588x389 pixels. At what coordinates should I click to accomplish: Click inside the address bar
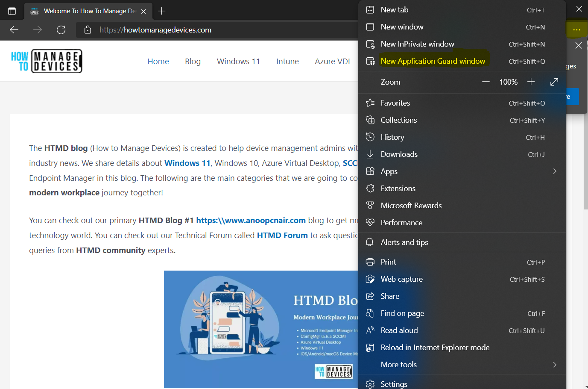point(214,30)
